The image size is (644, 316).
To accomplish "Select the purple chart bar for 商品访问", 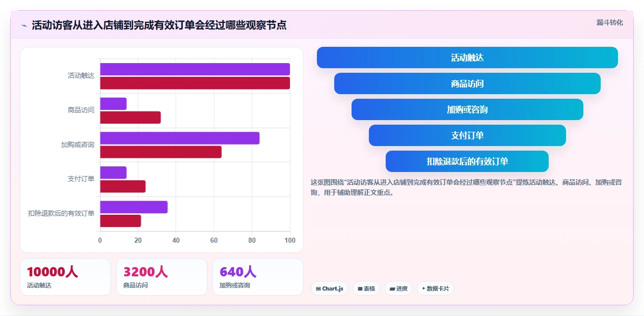I will [113, 104].
